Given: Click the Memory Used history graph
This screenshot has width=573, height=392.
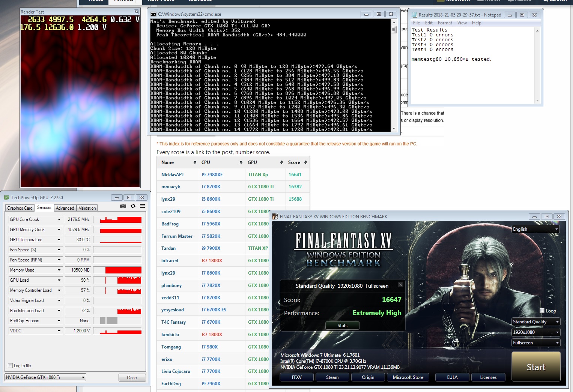Looking at the screenshot, I should coord(117,270).
